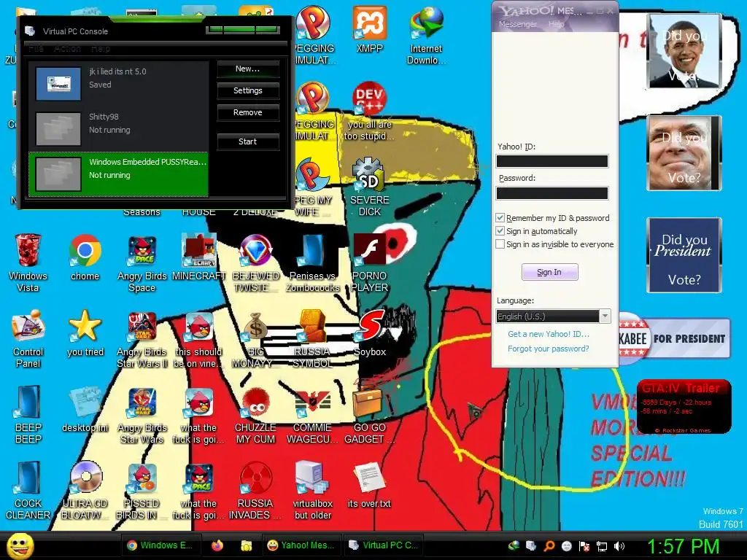Screen dimensions: 747x560
Task: Open the Help menu in Virtual PC Console
Action: (101, 49)
